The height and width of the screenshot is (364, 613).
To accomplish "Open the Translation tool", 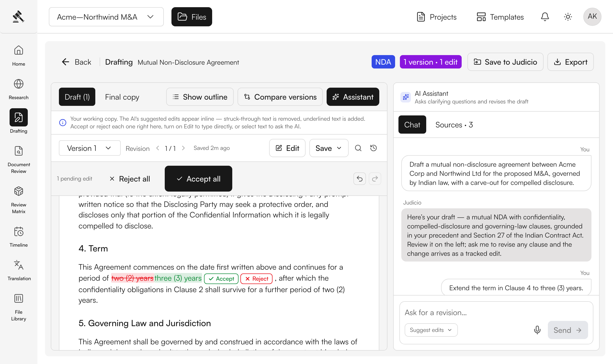I will tap(19, 270).
